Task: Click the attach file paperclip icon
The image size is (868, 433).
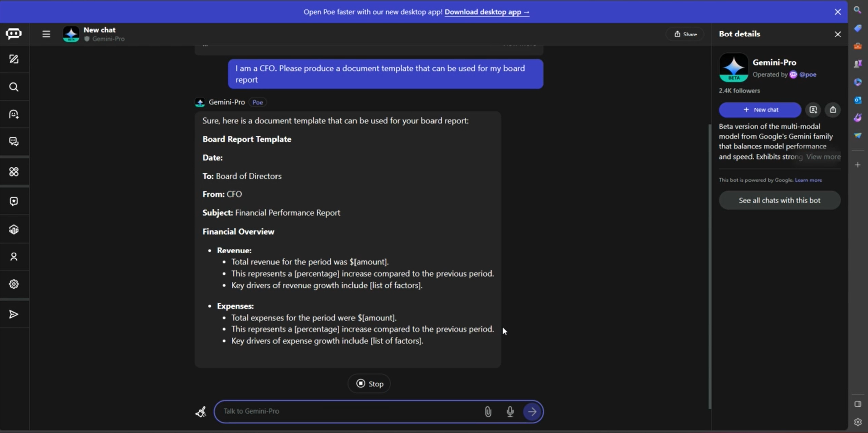Action: click(488, 411)
